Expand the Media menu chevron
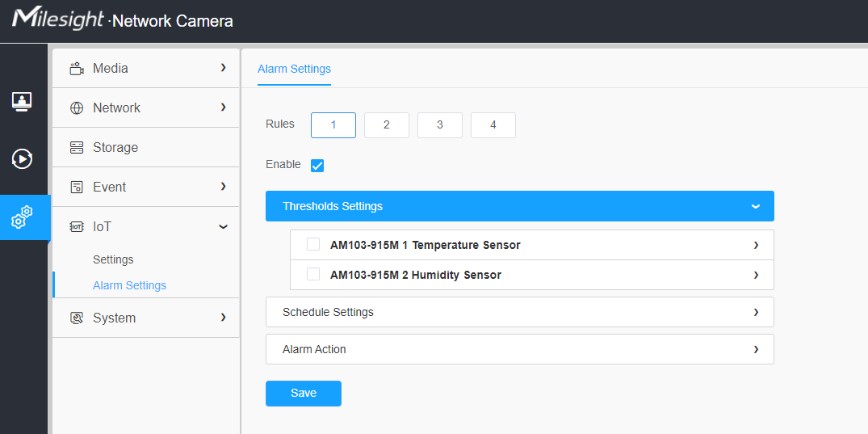This screenshot has width=868, height=434. (x=223, y=68)
